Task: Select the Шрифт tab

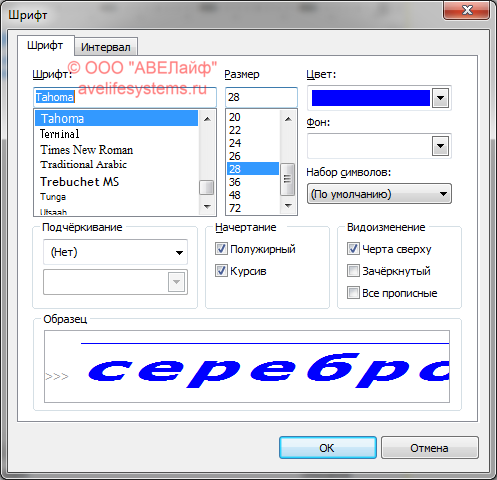Action: (x=45, y=45)
